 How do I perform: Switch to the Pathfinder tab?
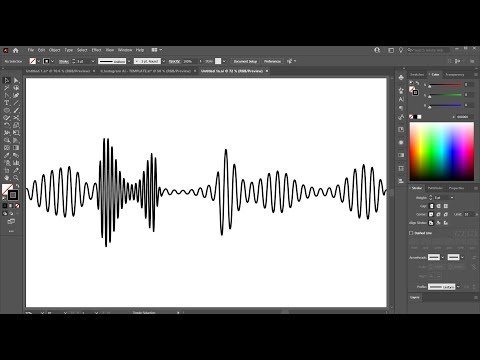(x=435, y=188)
